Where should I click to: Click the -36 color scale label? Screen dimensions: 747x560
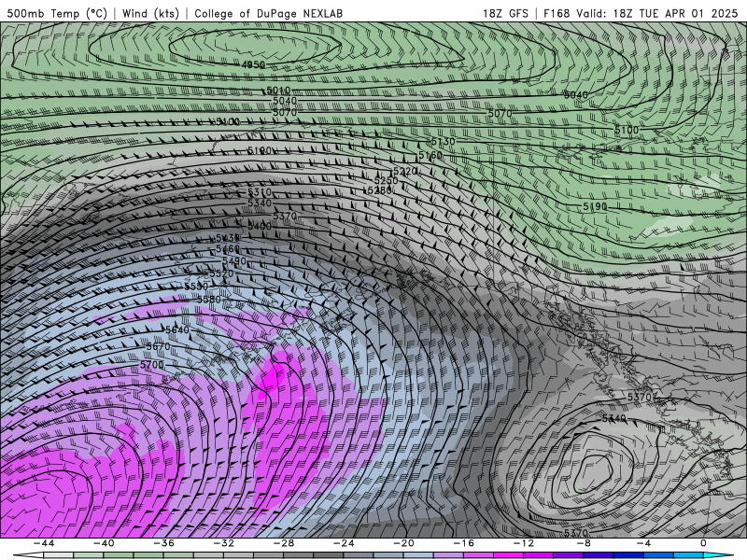pos(164,543)
